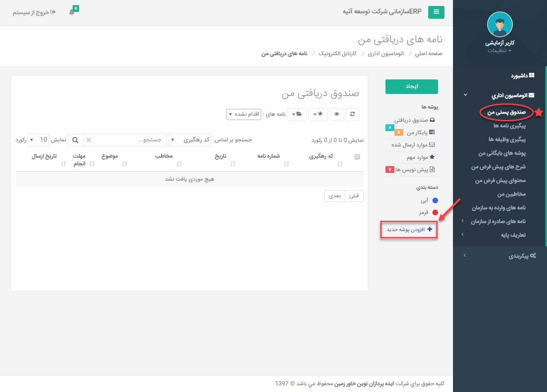Viewport: 547px width, 392px height.
Task: Go to کارتابل الکترونیک breadcrumb link
Action: (x=338, y=54)
